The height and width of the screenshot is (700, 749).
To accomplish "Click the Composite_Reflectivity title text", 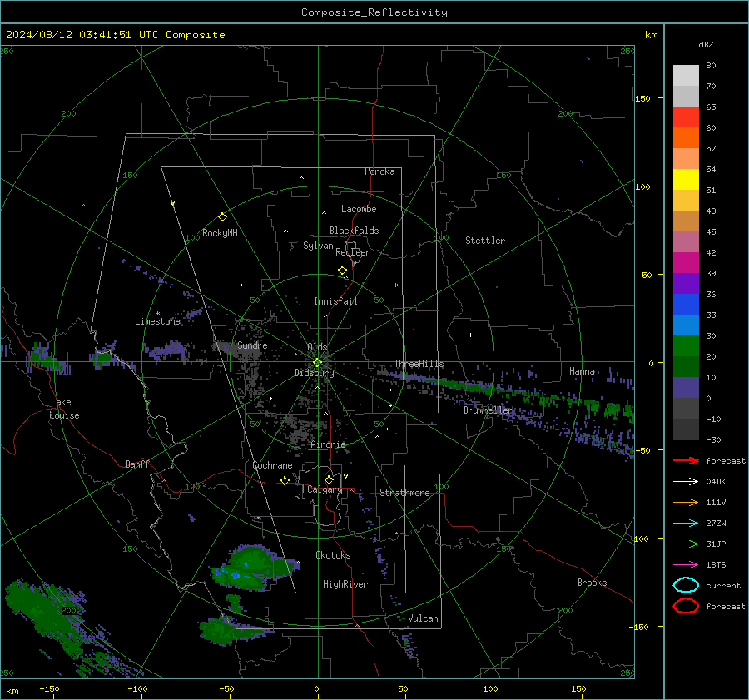I will pos(374,12).
